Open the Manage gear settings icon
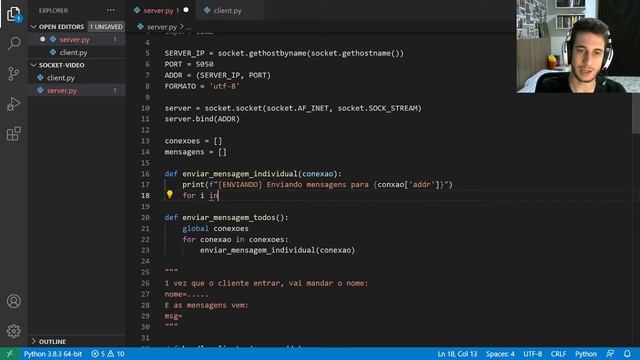Viewport: 640px width, 360px height. [x=14, y=331]
